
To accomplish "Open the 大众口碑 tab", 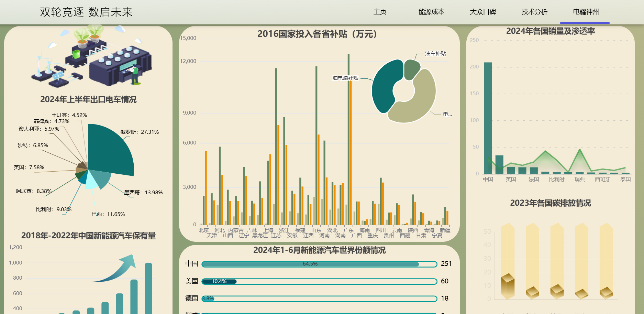I will pos(483,12).
